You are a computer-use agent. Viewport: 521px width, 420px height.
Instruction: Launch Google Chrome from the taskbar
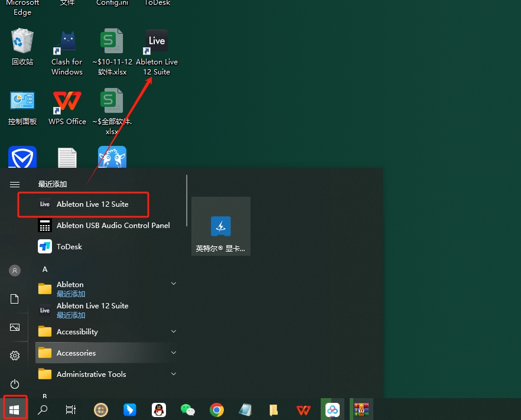click(217, 409)
